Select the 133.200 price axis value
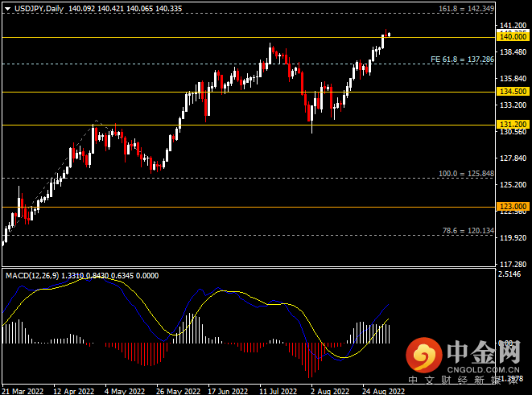The width and height of the screenshot is (532, 395). tap(513, 105)
